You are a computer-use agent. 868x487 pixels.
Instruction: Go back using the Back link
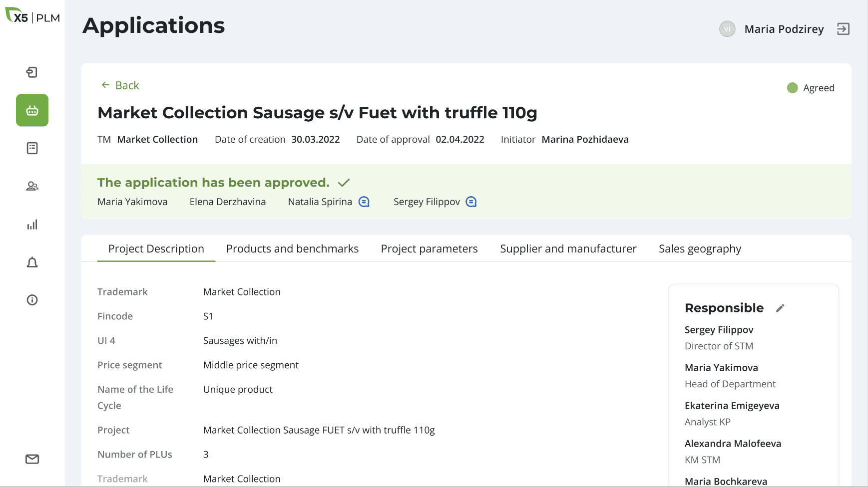[120, 85]
